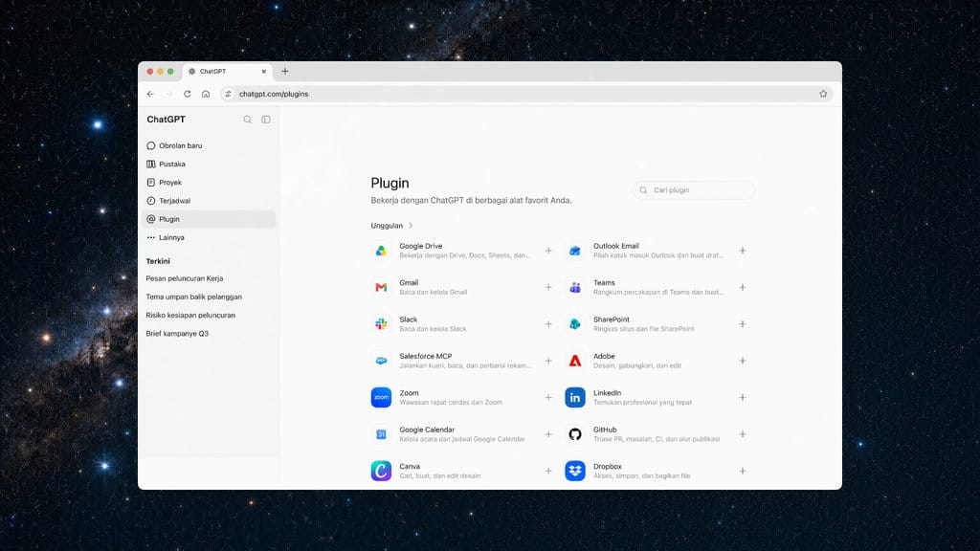Click the Dropbox plugin name

608,467
